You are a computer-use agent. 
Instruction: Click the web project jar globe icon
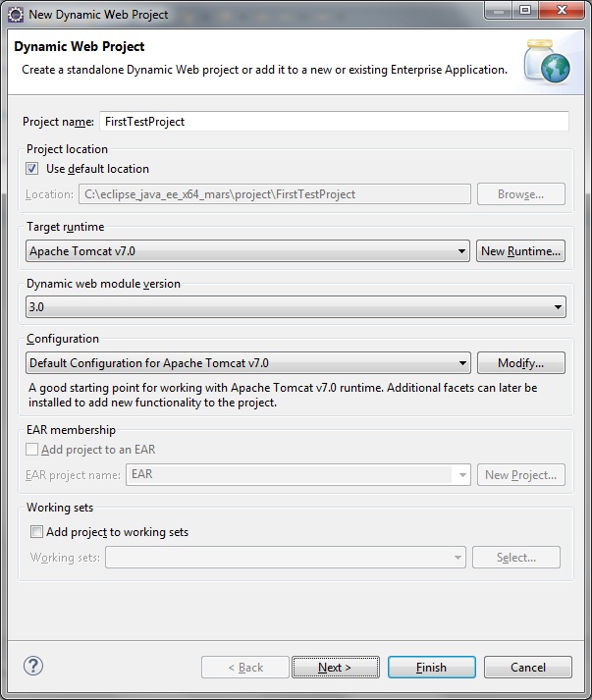coord(546,61)
